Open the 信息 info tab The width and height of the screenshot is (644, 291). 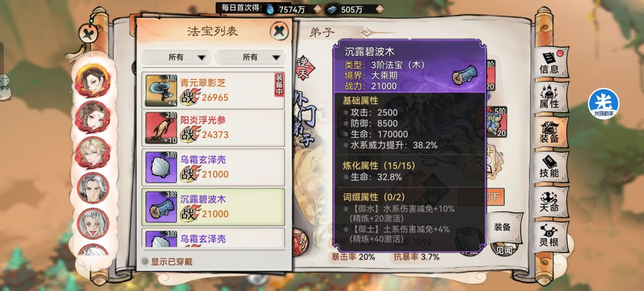click(x=550, y=63)
